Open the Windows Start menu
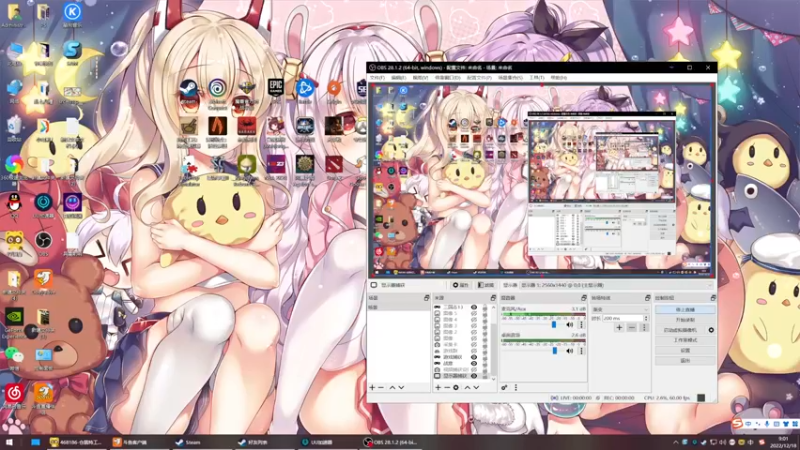Screen dimensions: 800x450 point(9,442)
